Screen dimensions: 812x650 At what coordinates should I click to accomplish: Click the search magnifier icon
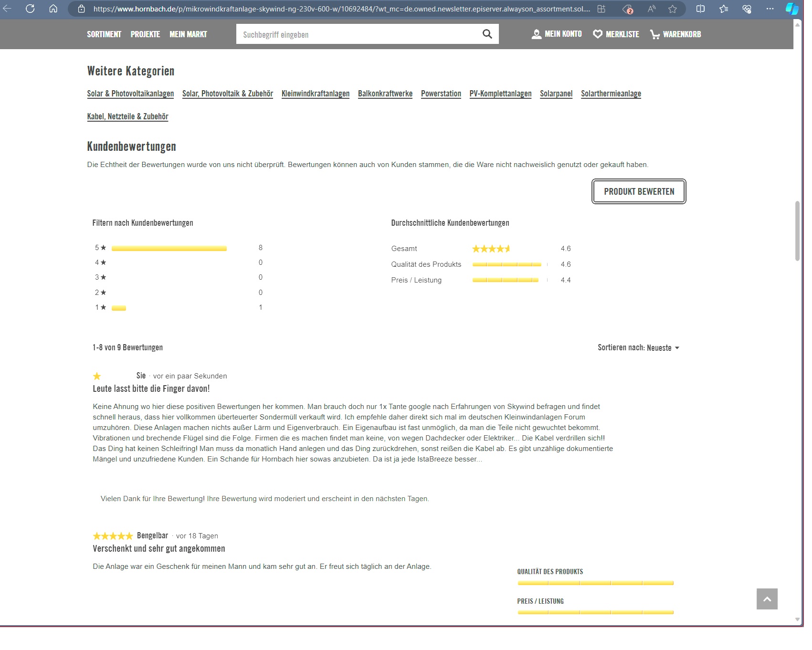487,34
